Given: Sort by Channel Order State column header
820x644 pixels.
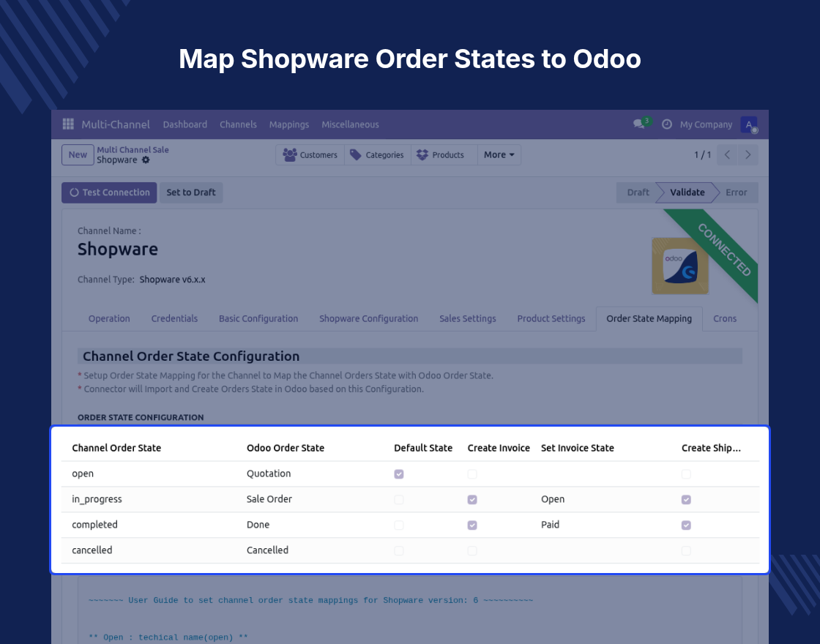Looking at the screenshot, I should [116, 448].
